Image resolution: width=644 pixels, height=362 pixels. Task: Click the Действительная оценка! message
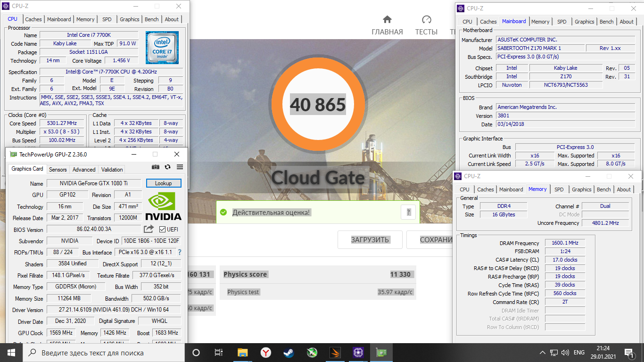coord(271,213)
